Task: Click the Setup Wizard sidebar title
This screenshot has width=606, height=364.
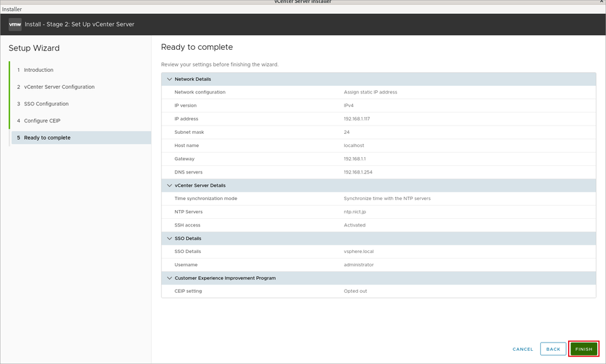Action: tap(34, 49)
